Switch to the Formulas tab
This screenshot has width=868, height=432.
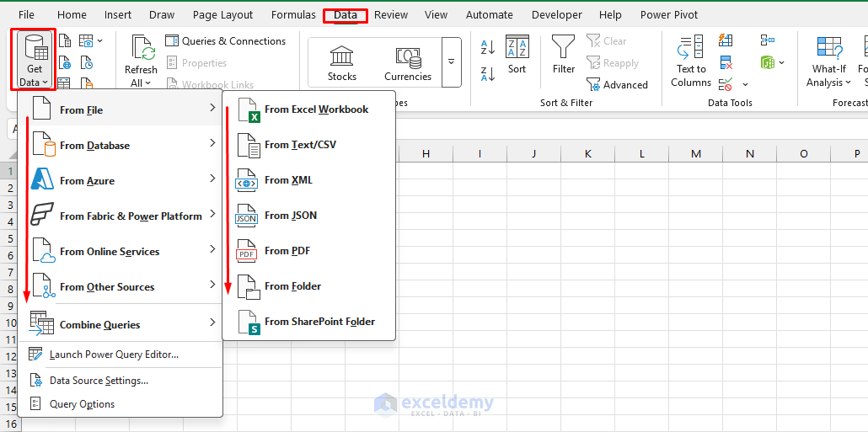[293, 15]
